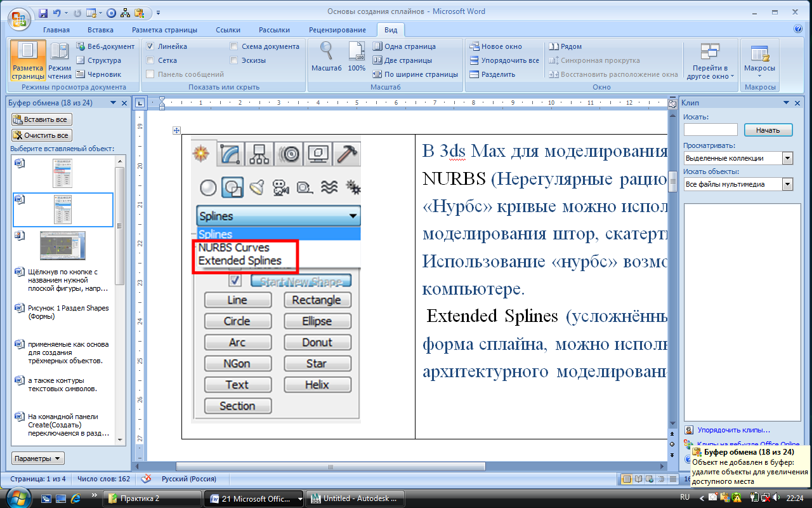This screenshot has height=508, width=812.
Task: Switch to the Вставка ribbon tab
Action: pos(101,30)
